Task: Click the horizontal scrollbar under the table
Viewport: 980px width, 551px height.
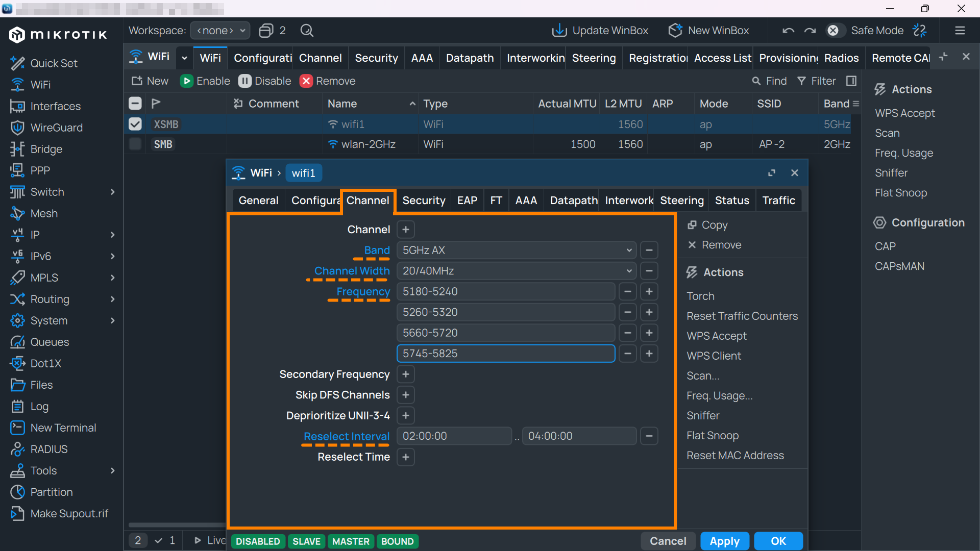Action: click(177, 525)
